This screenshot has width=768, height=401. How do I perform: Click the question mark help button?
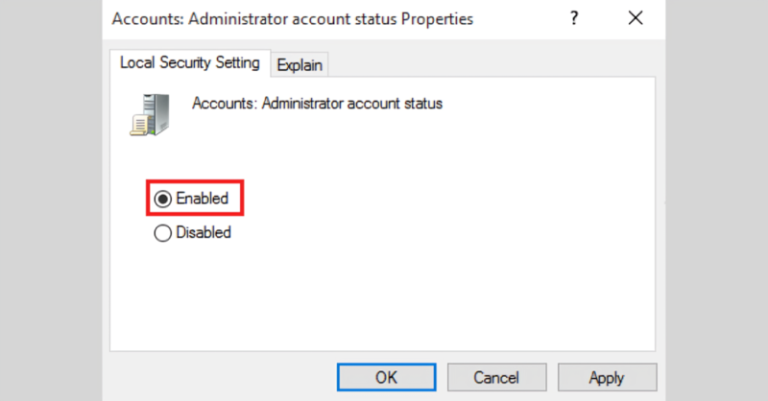click(573, 19)
